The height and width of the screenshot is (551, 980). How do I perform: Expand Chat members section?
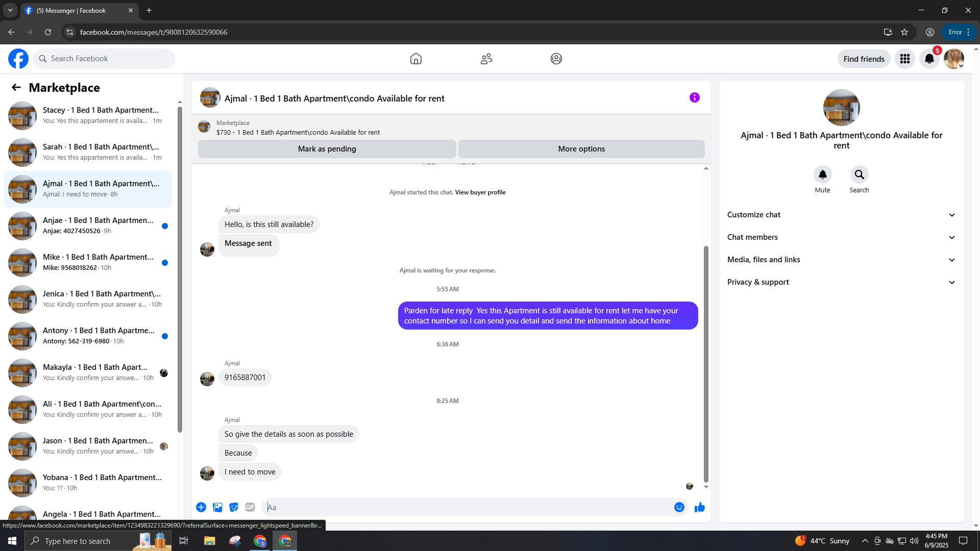click(x=841, y=237)
